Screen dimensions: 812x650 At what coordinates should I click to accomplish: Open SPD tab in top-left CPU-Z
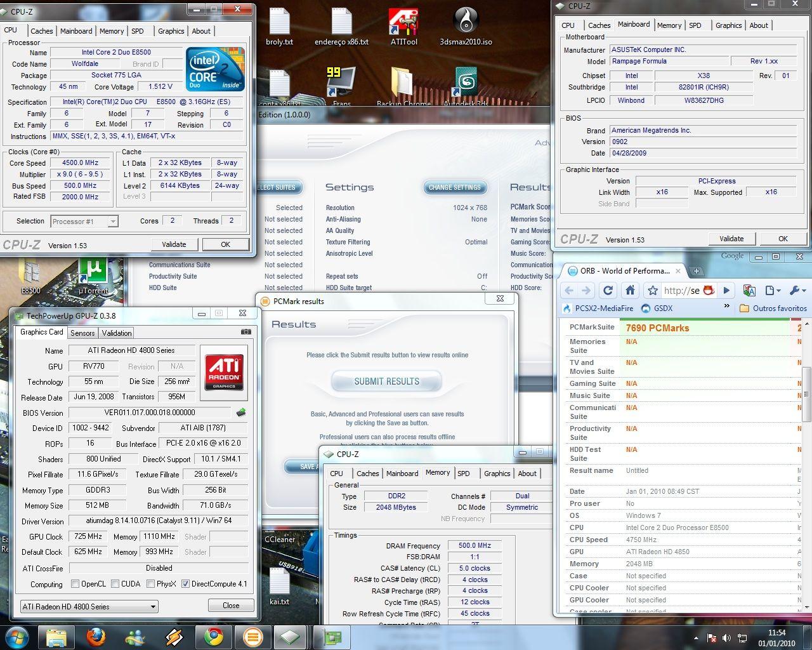tap(138, 31)
